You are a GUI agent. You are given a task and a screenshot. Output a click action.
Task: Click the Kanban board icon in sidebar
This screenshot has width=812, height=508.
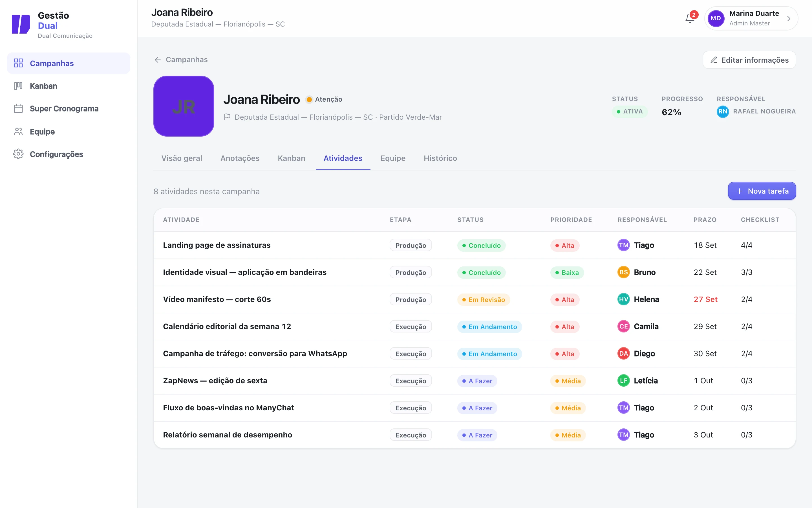click(18, 86)
